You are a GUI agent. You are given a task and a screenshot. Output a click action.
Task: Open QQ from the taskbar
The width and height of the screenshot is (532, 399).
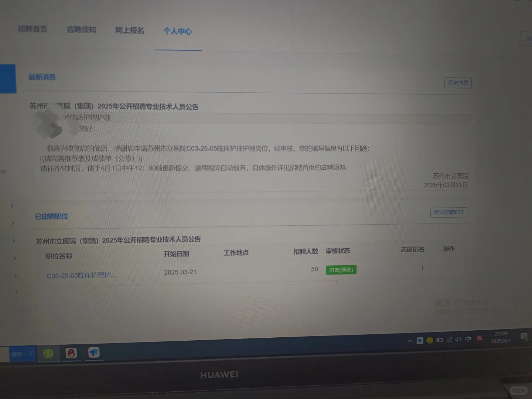click(x=72, y=353)
